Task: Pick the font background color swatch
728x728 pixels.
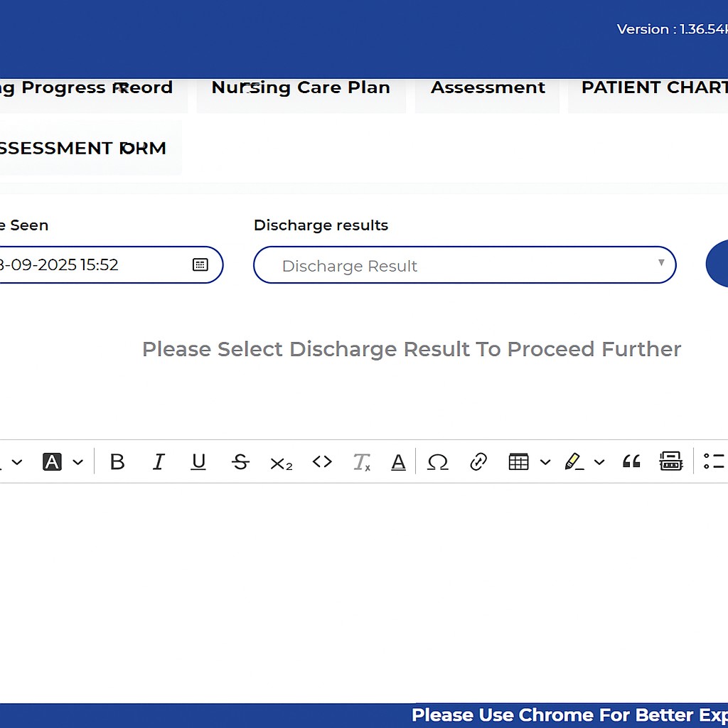Action: click(53, 462)
